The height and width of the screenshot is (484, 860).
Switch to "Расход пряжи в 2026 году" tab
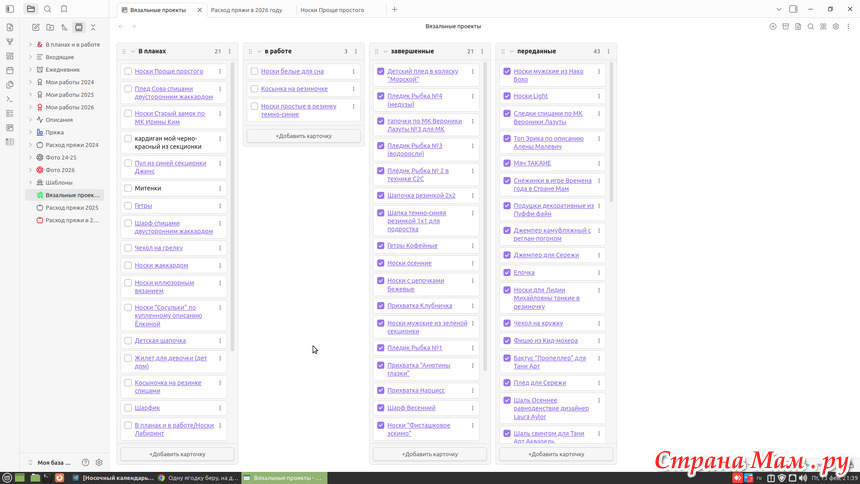pyautogui.click(x=246, y=9)
